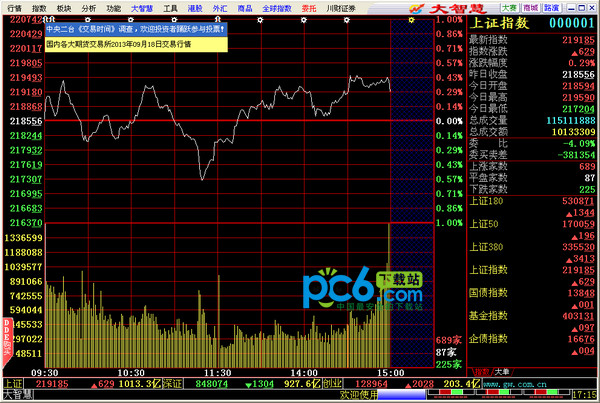Switch to the 大单 tab at the panel bottom

[x=502, y=372]
